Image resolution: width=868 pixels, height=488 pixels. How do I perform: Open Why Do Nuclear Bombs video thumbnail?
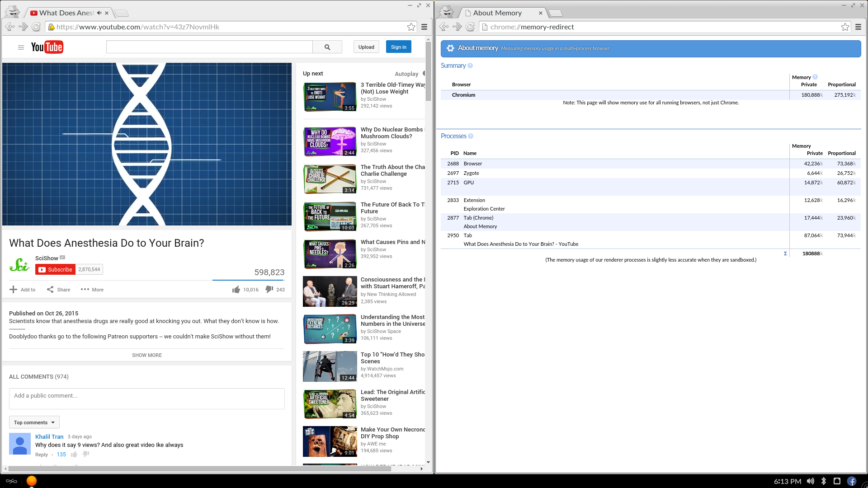point(330,141)
